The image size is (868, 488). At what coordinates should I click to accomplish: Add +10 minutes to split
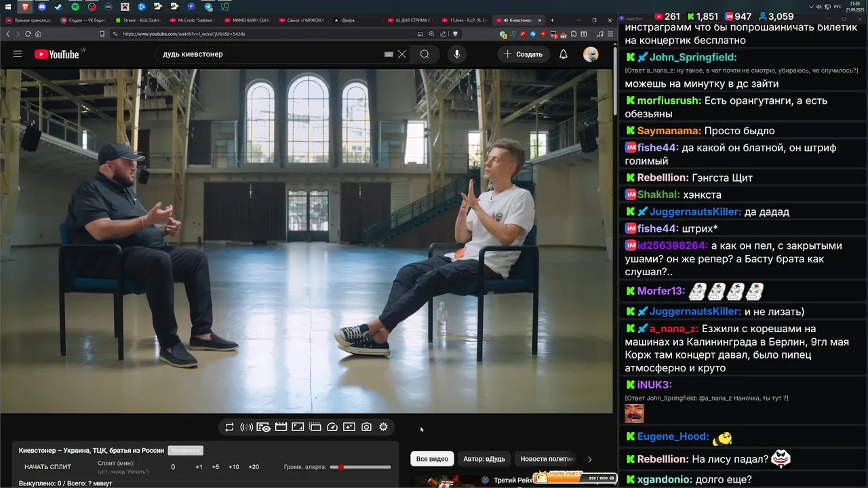[x=234, y=467]
